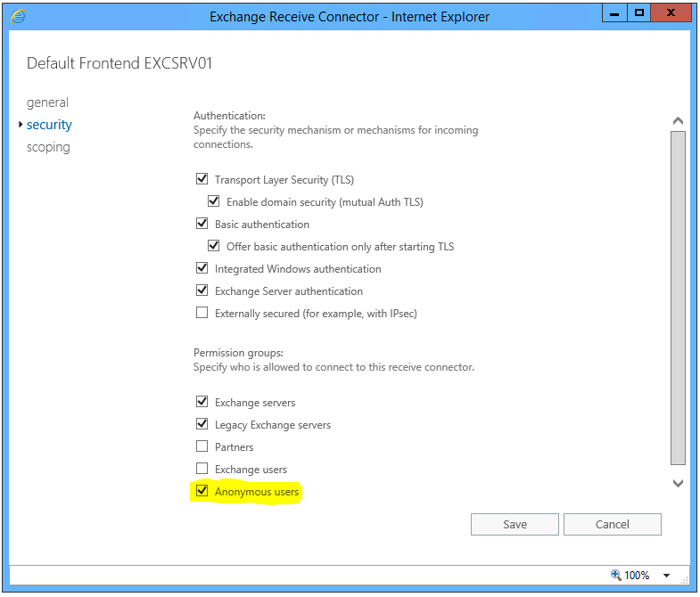Uncheck Transport Layer Security (TLS)
The image size is (700, 597).
[202, 179]
